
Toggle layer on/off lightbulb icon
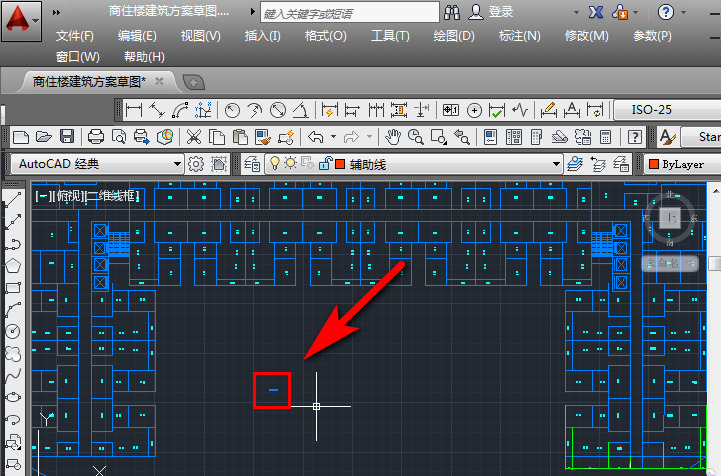click(275, 163)
